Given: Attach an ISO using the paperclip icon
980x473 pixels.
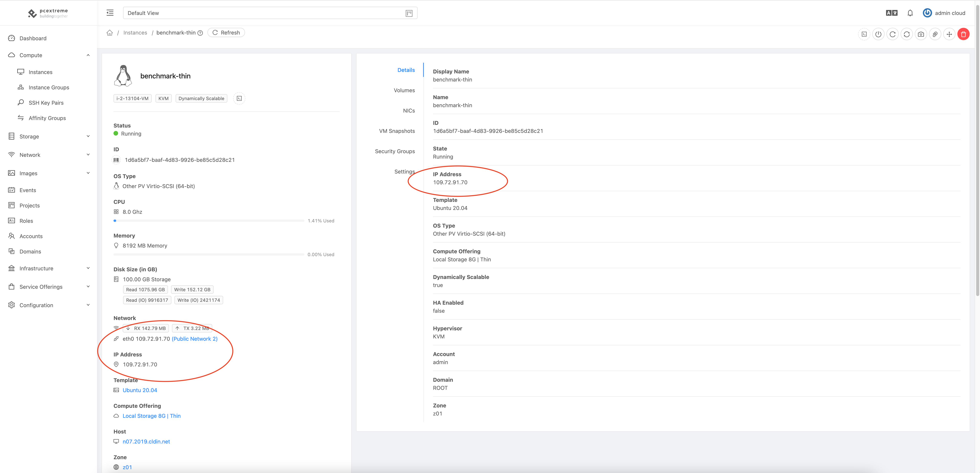Looking at the screenshot, I should [x=935, y=34].
